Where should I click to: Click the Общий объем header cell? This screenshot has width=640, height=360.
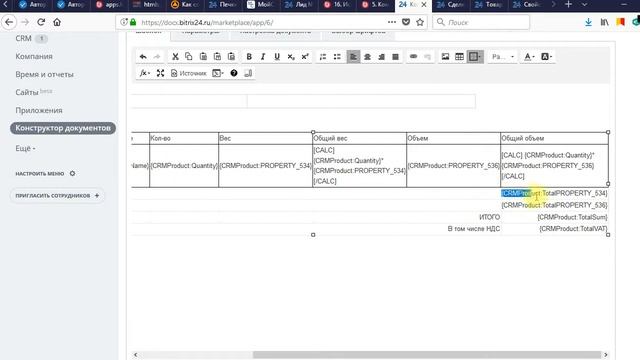click(x=554, y=138)
